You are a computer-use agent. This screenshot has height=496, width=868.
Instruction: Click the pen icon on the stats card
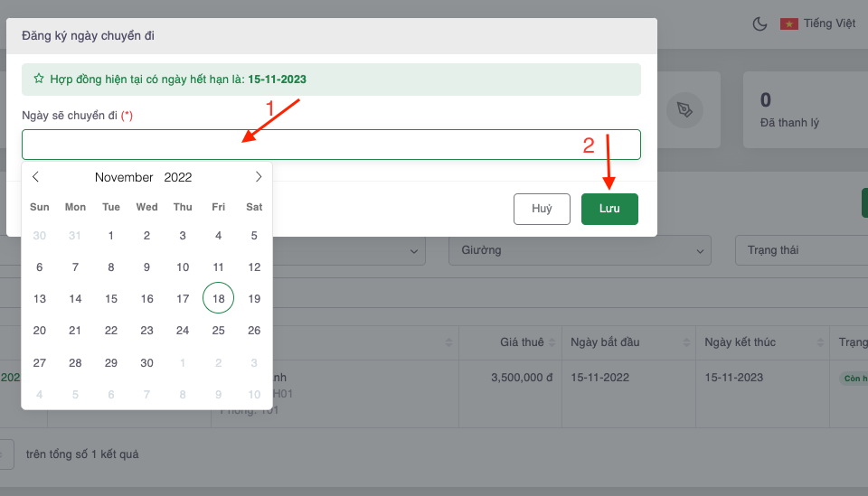(x=684, y=109)
